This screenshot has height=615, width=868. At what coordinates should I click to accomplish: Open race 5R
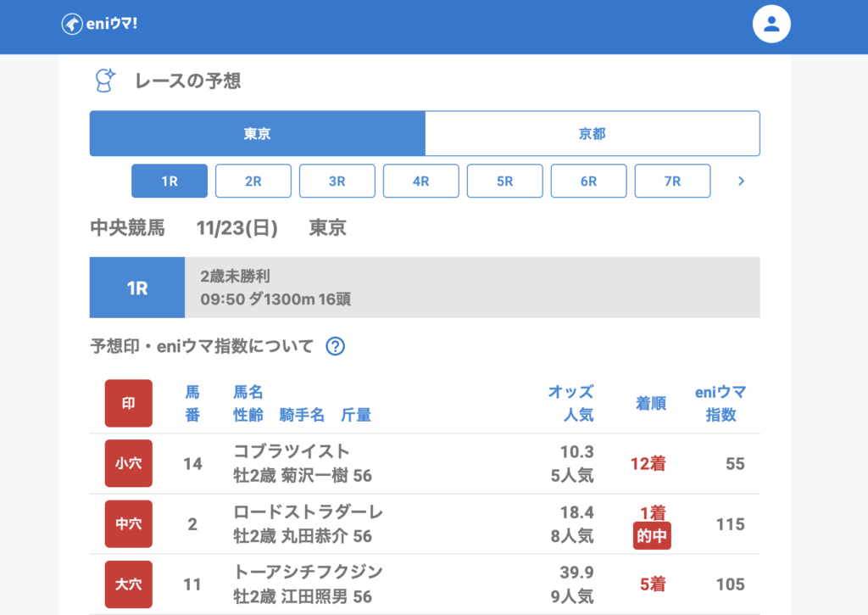[504, 181]
